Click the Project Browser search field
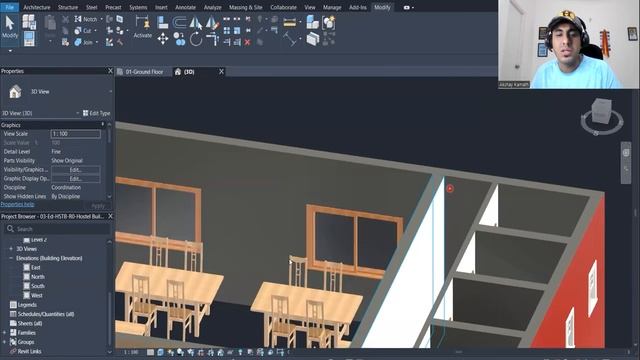 57,229
